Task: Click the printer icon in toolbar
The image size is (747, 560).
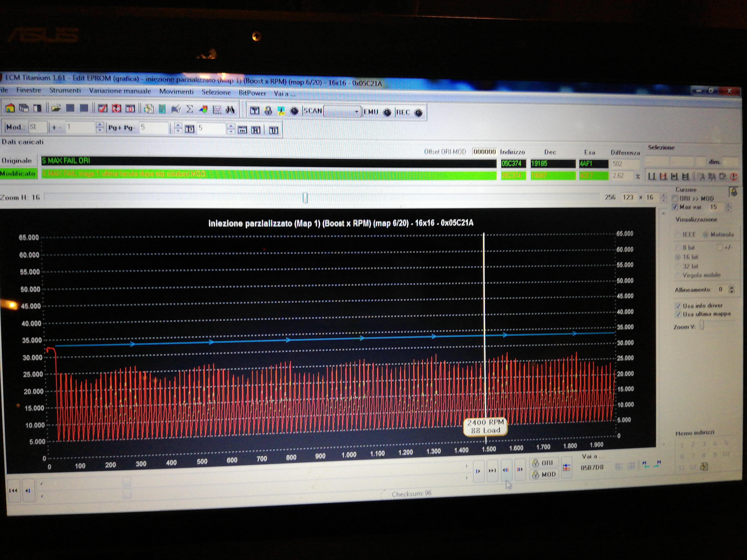Action: click(268, 111)
